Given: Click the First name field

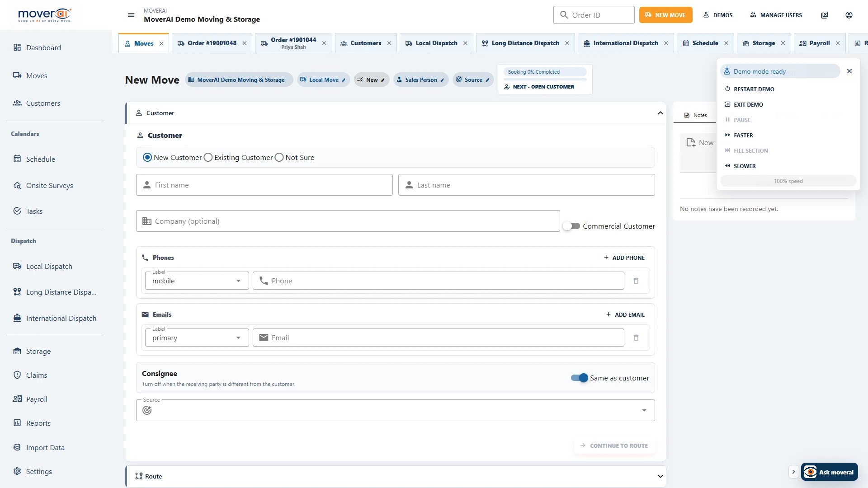Looking at the screenshot, I should (x=264, y=185).
